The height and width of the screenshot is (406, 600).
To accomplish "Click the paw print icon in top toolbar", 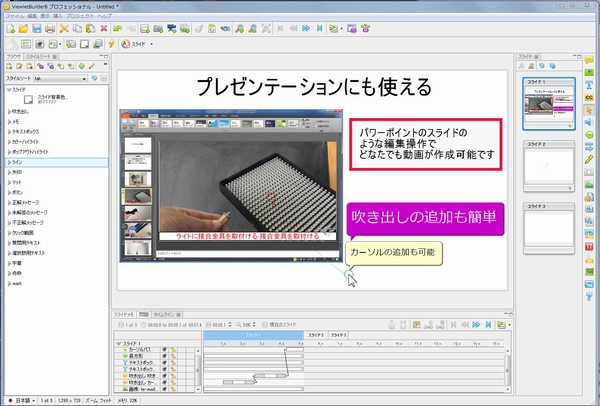I will point(366,28).
